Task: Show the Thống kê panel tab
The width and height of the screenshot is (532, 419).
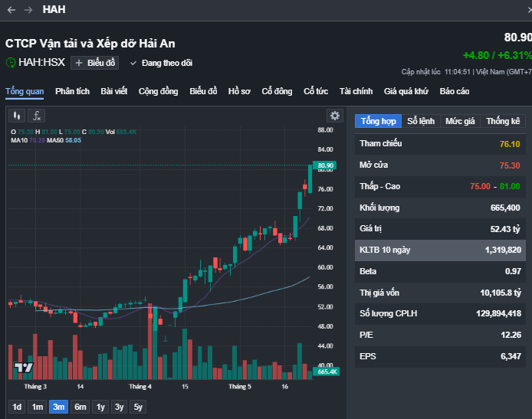Action: [x=503, y=121]
